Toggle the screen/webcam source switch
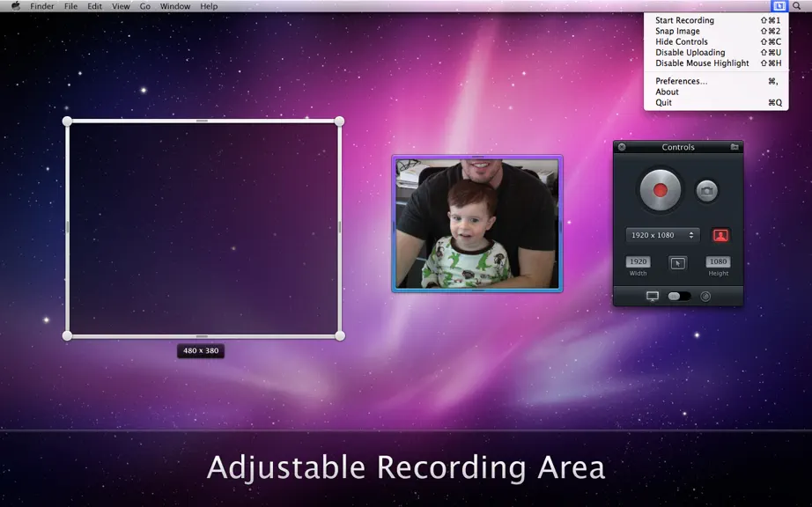Screen dimensions: 812x507 [679, 297]
